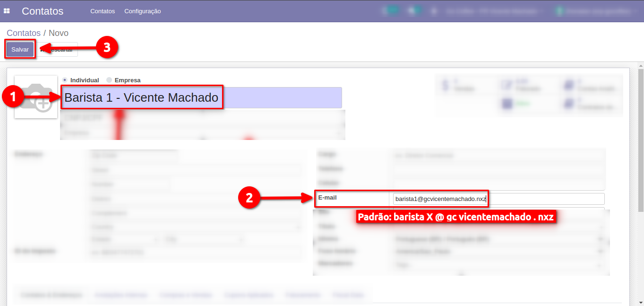Click the scrollbar up arrow
Viewport: 644px width, 306px height.
pyautogui.click(x=641, y=63)
